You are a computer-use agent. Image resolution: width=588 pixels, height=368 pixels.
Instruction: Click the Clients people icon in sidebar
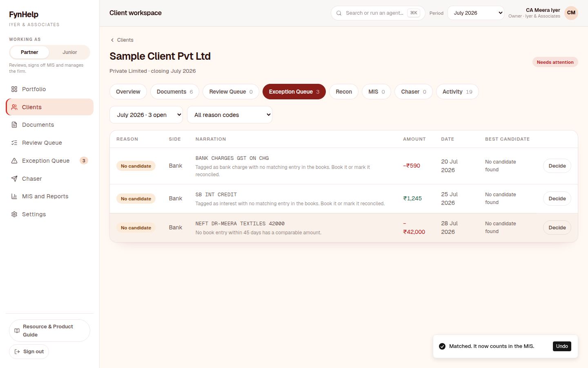point(14,107)
